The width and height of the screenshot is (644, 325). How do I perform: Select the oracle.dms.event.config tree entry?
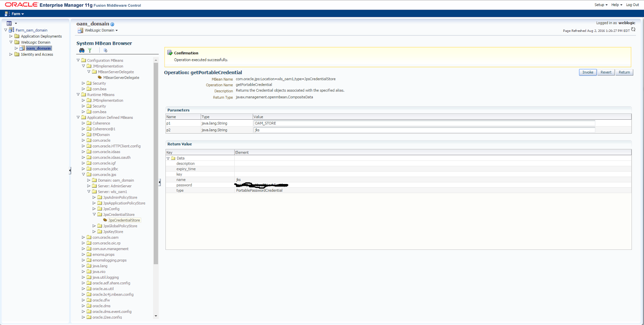112,311
